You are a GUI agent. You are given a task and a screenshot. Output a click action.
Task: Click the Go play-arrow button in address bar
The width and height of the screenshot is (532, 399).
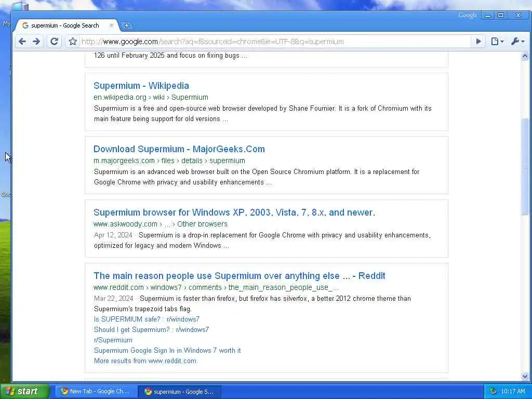tap(478, 42)
